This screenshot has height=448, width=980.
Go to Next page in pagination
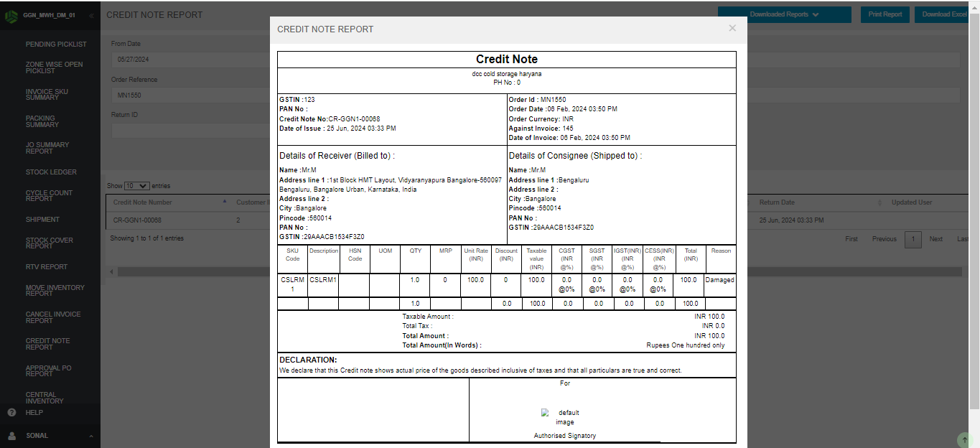(x=935, y=239)
